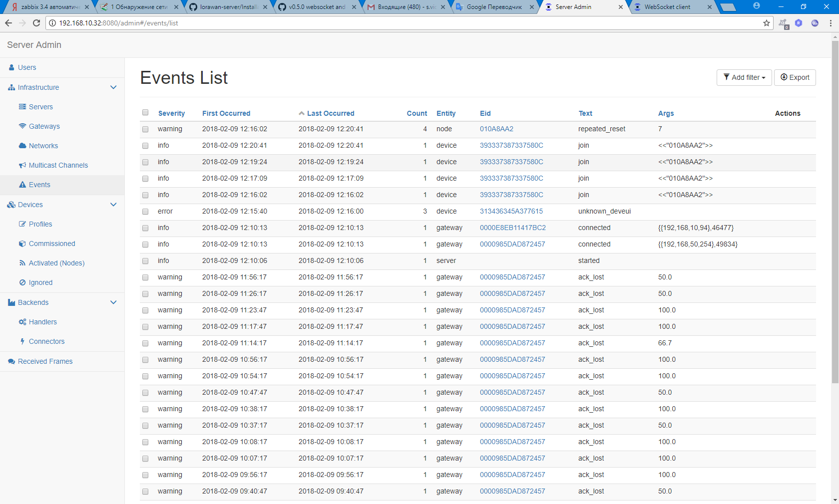Click the page vertical scrollbar thumb
Image resolution: width=839 pixels, height=504 pixels.
pos(835,212)
